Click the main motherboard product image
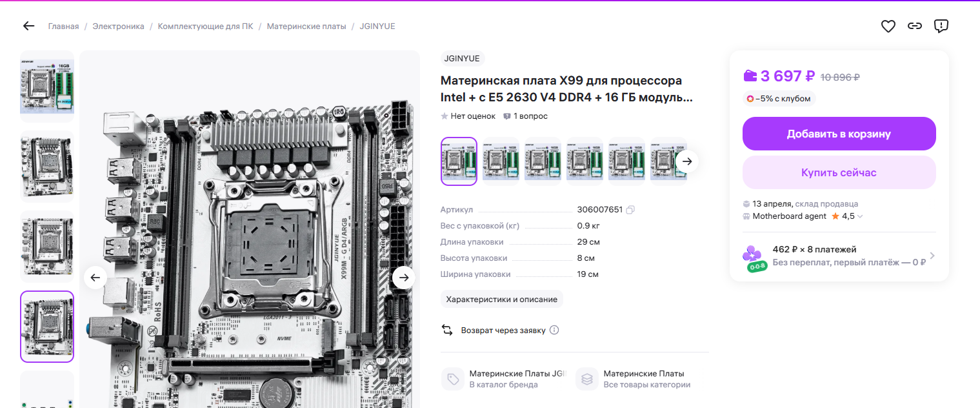Viewport: 980px width, 408px height. coord(250,229)
